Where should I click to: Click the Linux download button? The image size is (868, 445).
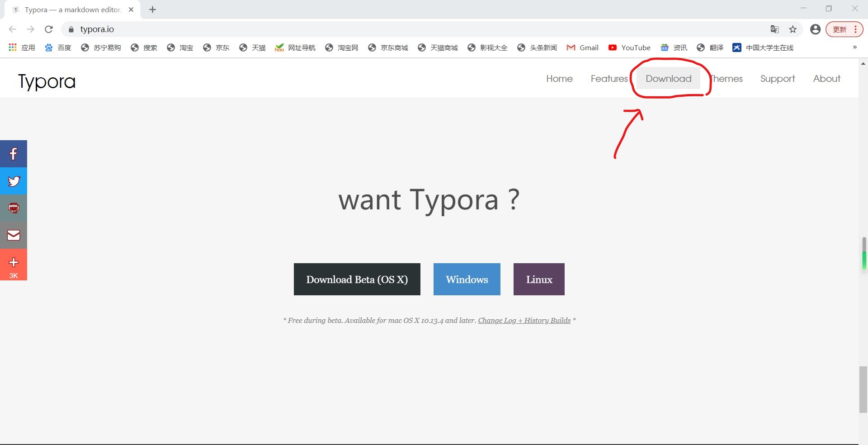click(538, 279)
